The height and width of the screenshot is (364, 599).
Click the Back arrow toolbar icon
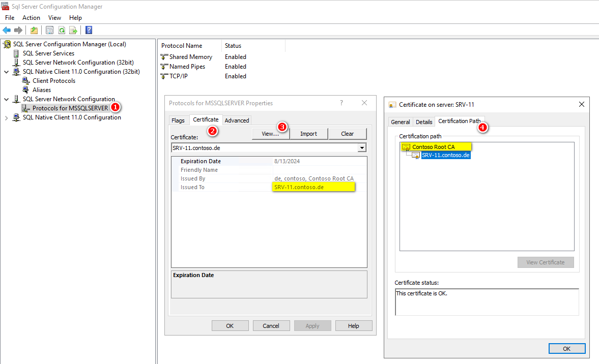[x=7, y=30]
